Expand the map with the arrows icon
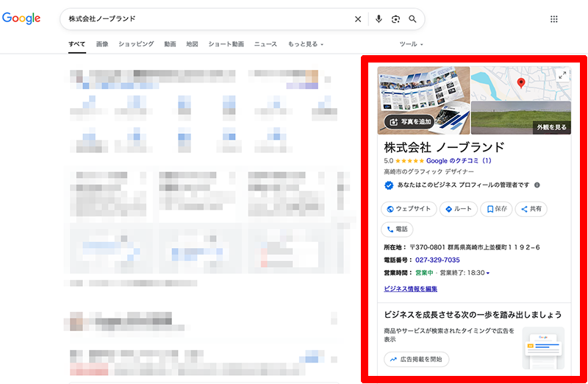Image resolution: width=588 pixels, height=384 pixels. 562,75
